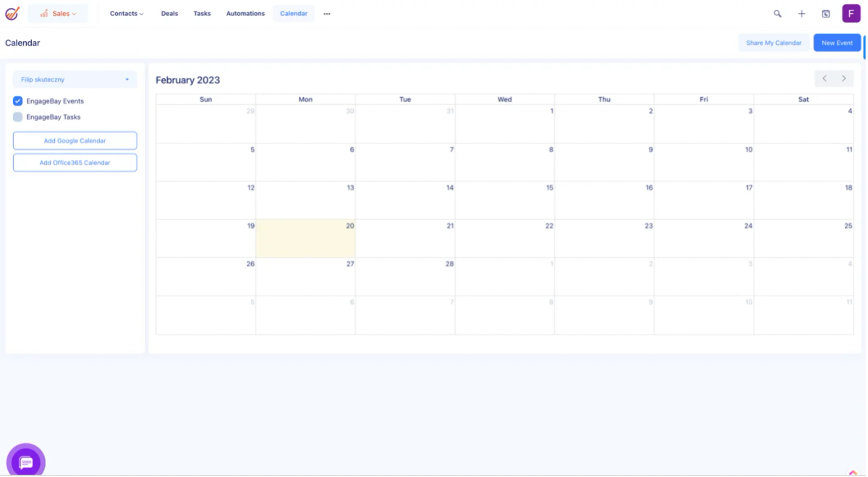Select the day 16 cell
Viewport: 868px width, 477px height.
click(605, 200)
